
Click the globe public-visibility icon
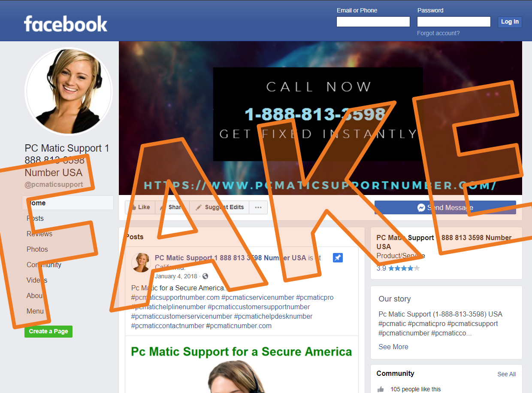(x=205, y=276)
